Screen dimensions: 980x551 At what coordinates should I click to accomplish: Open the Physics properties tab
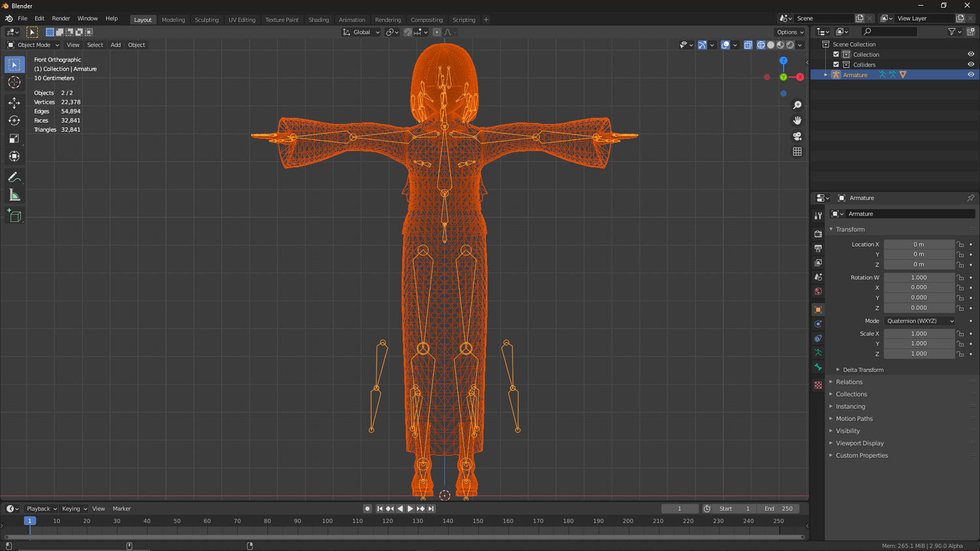[x=818, y=324]
